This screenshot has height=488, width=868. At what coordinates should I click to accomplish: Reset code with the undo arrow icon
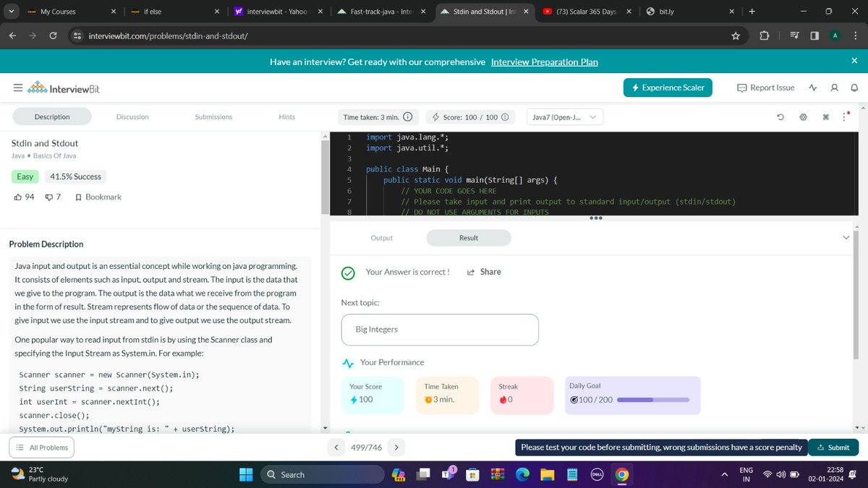pyautogui.click(x=780, y=117)
